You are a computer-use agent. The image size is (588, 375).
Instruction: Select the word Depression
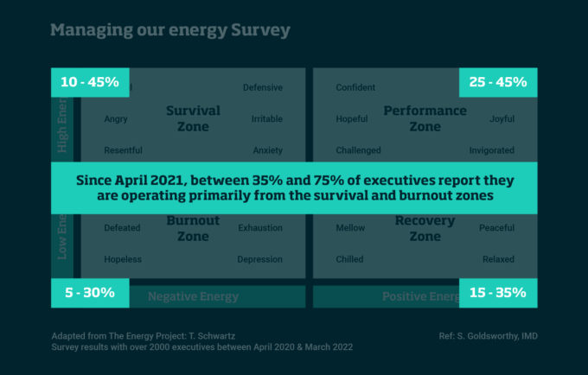[259, 259]
